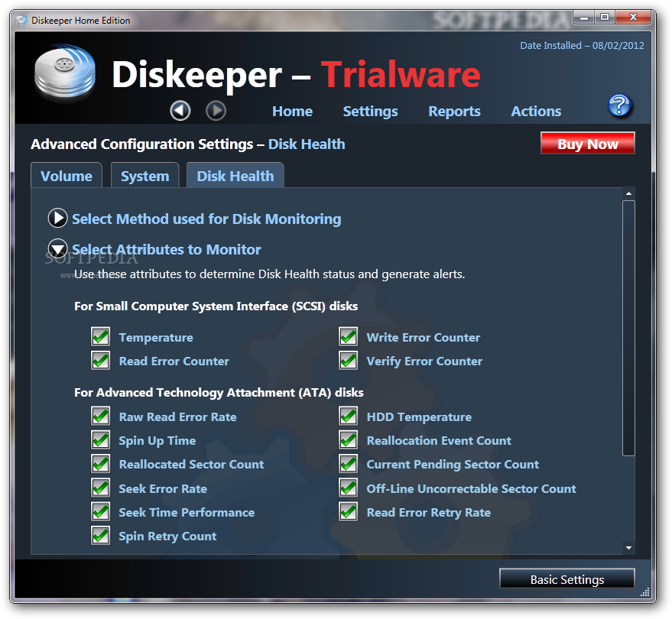Disable Reallocated Sector Count monitoring
Image resolution: width=672 pixels, height=619 pixels.
click(101, 464)
